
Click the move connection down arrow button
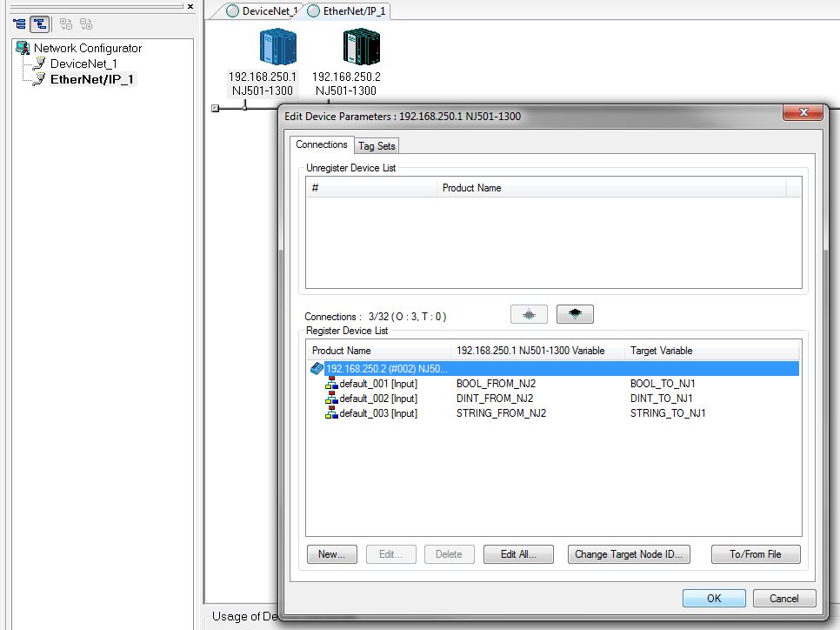click(575, 314)
